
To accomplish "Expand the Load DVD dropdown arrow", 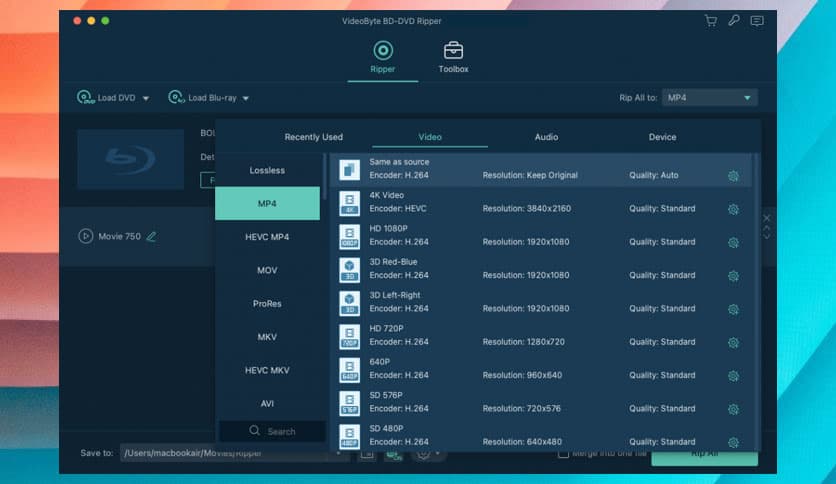I will (x=146, y=99).
